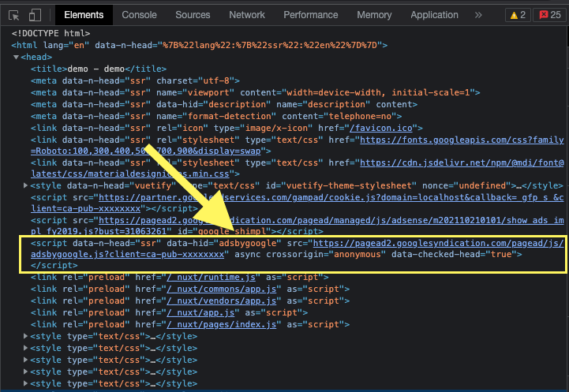This screenshot has width=569, height=392.
Task: Select the html lang="en" element row
Action: 199,45
